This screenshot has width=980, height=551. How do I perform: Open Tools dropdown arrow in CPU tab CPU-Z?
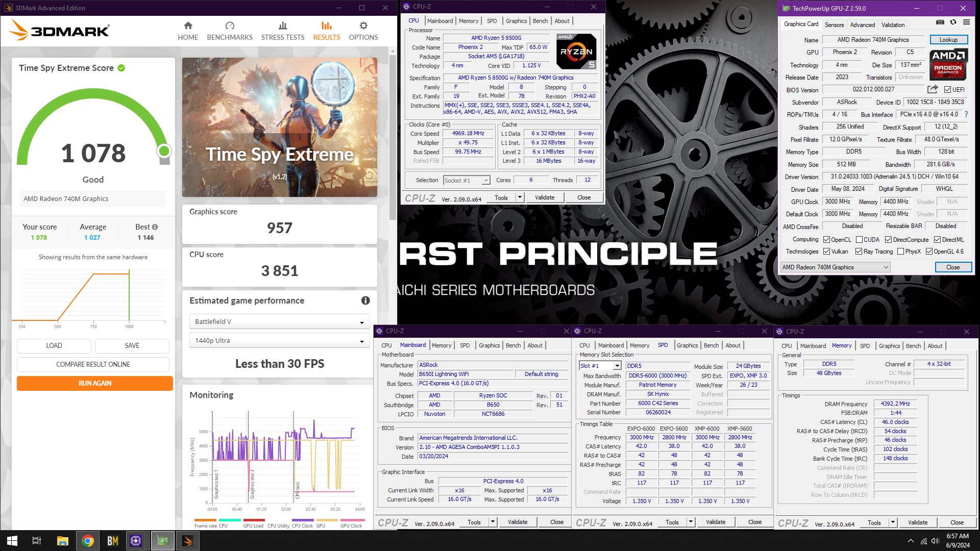click(x=520, y=197)
